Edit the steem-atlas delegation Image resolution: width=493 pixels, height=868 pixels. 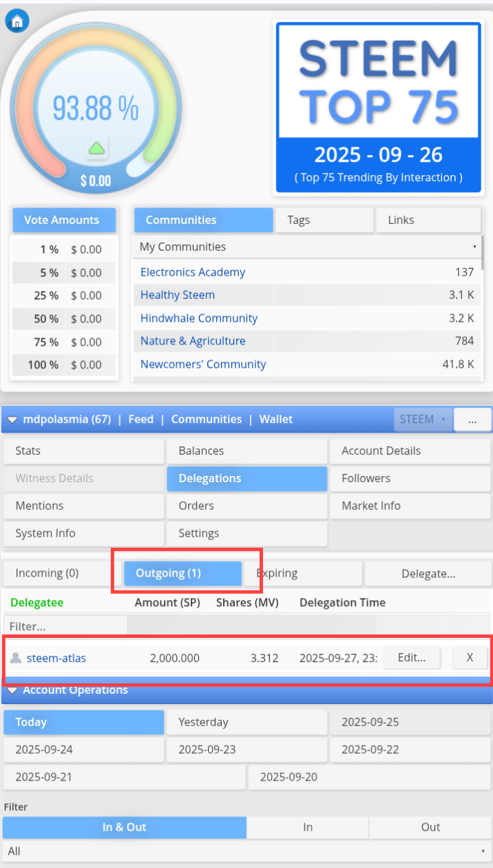pyautogui.click(x=412, y=658)
